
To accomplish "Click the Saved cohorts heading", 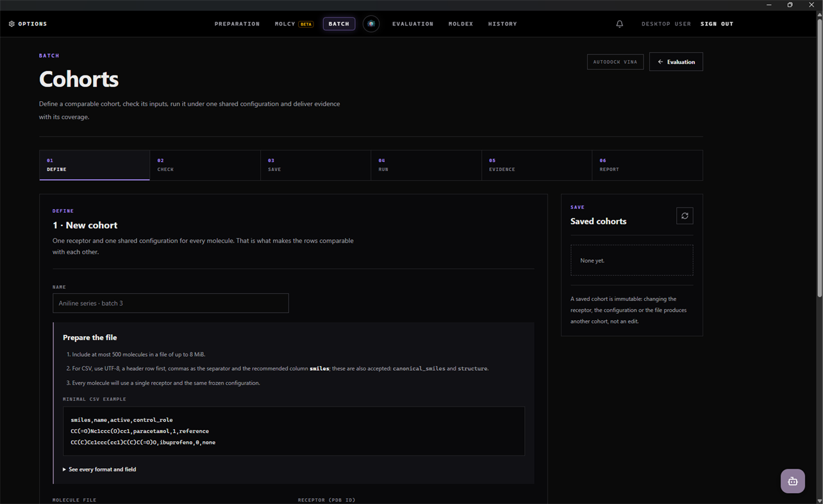I will pyautogui.click(x=598, y=221).
